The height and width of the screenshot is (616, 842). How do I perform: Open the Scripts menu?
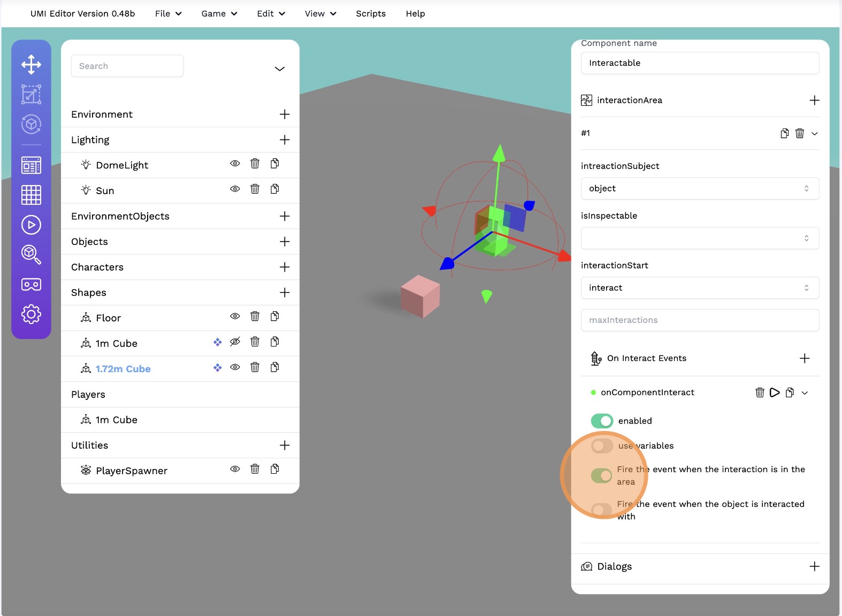pos(371,13)
